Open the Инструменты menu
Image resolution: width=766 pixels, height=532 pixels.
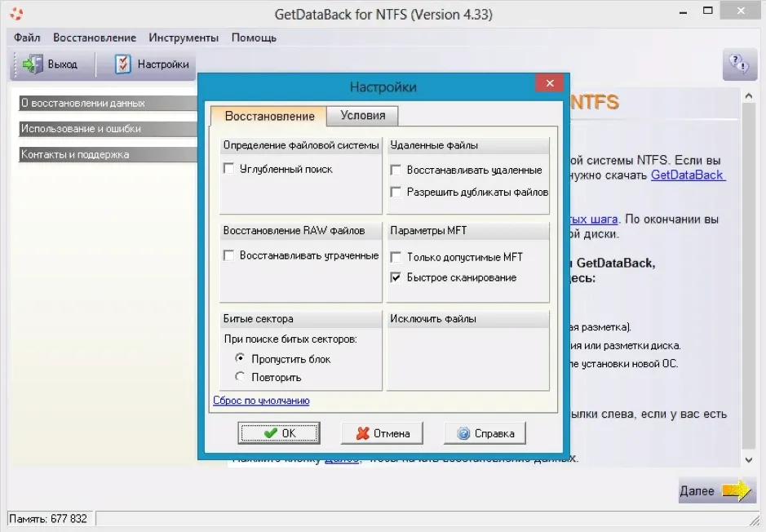click(x=184, y=38)
